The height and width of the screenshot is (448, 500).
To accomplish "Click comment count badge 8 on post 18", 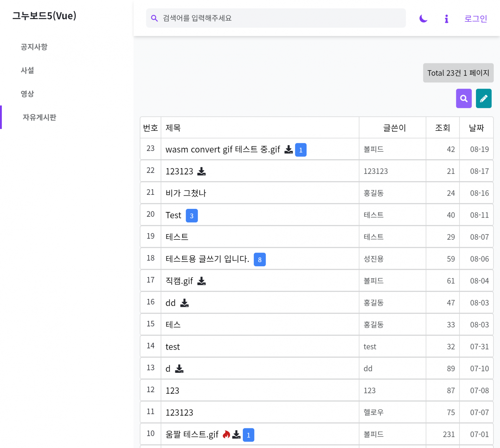I will [x=259, y=259].
